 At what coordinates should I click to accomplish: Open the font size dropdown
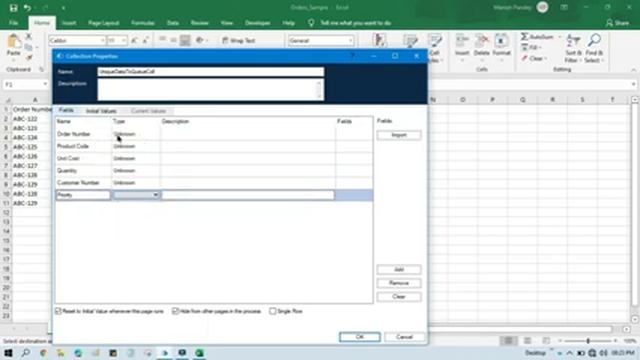pos(124,40)
